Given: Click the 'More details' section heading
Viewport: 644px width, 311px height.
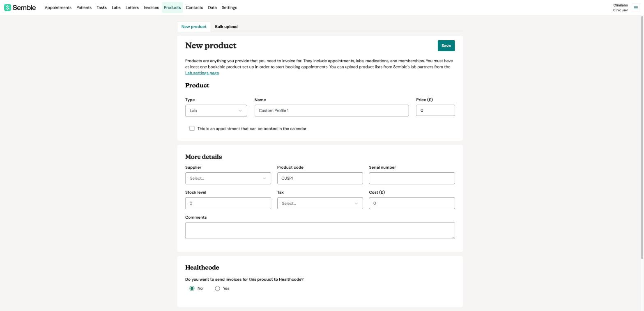Looking at the screenshot, I should tap(203, 157).
